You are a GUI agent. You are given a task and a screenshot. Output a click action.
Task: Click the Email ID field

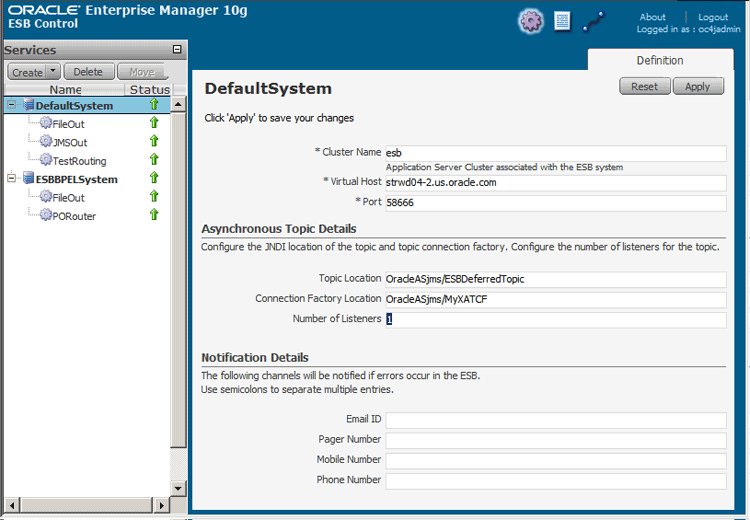click(x=556, y=420)
